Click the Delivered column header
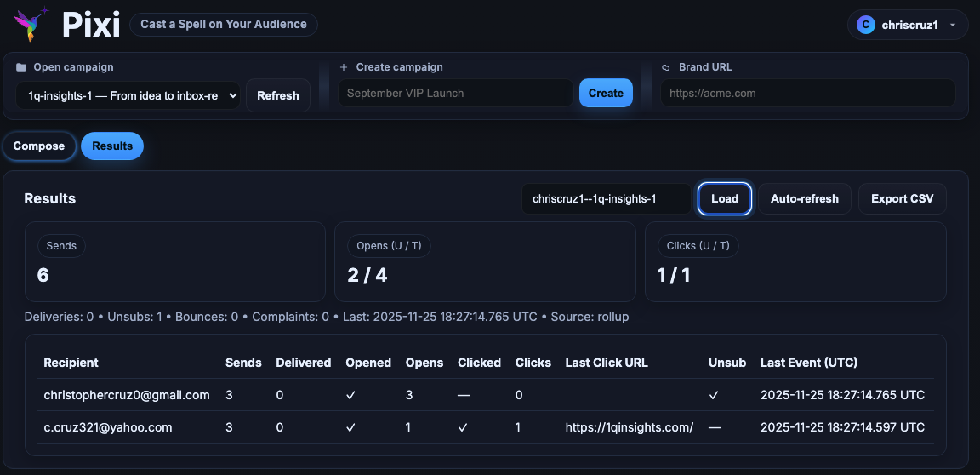The image size is (980, 475). point(303,363)
